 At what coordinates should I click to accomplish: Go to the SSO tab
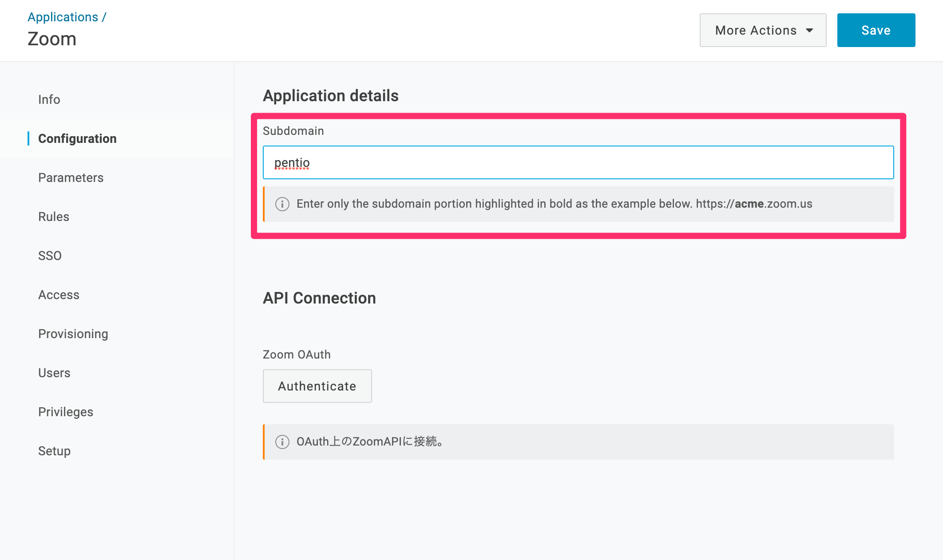50,256
